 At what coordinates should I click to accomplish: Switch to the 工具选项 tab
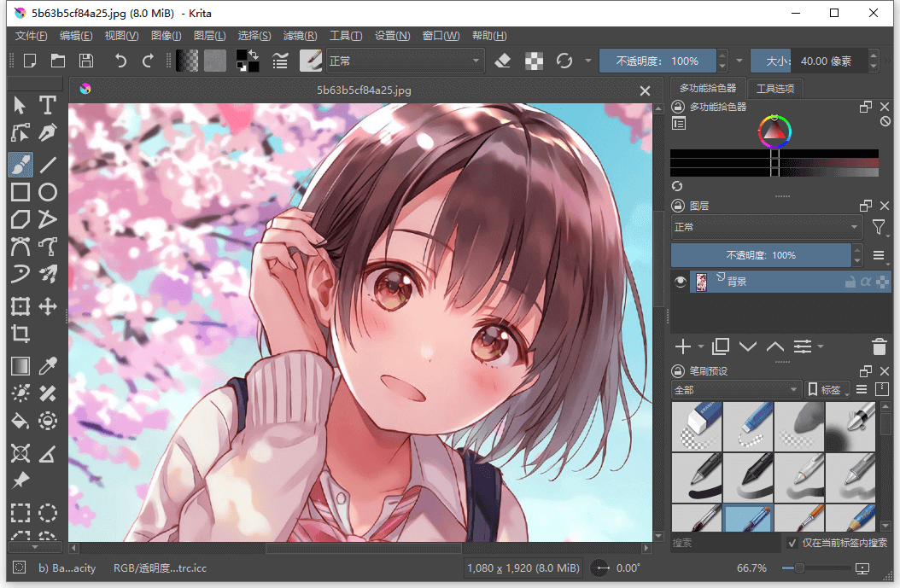tap(774, 89)
